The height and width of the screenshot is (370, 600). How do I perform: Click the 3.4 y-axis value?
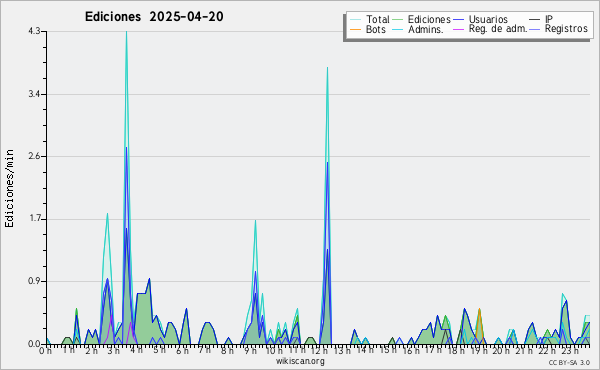point(34,94)
